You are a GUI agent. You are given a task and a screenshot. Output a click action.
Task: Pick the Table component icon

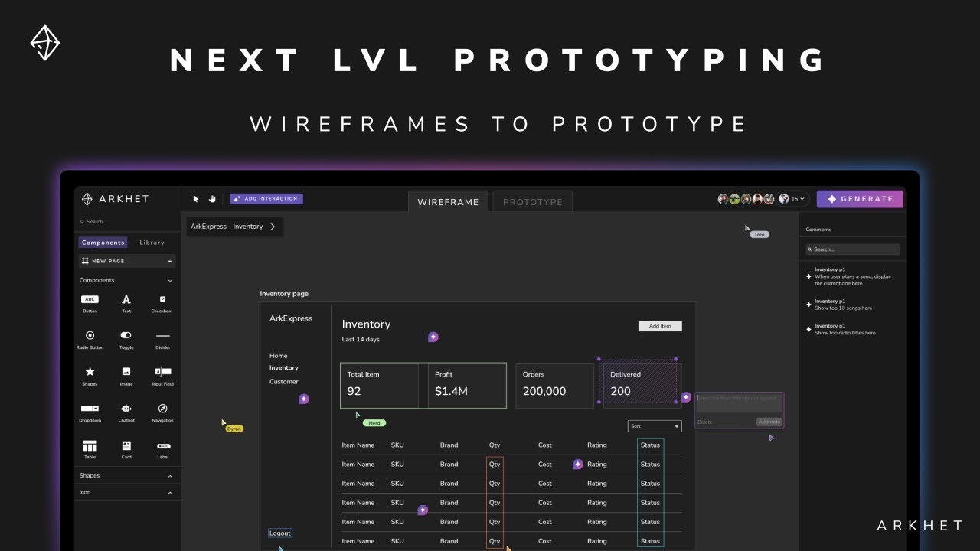tap(90, 445)
